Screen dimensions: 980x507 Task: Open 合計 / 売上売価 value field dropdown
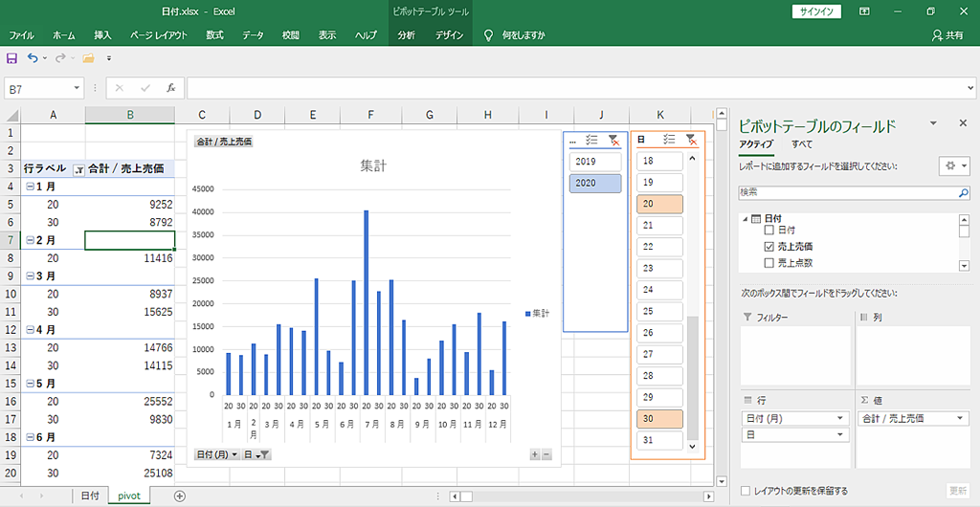[958, 418]
